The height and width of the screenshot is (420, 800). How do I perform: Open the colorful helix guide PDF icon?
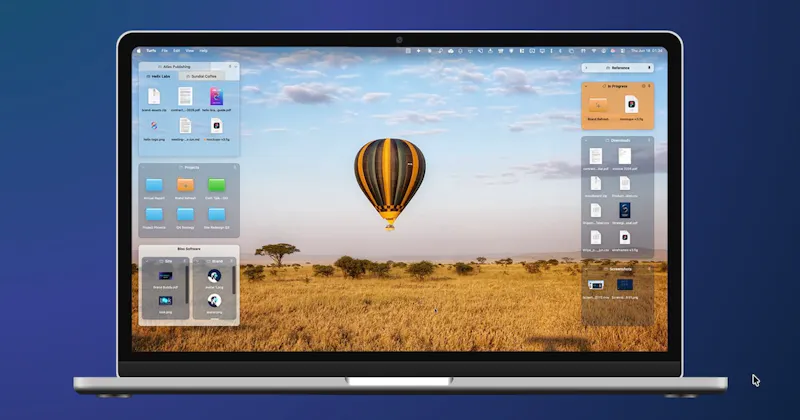tap(216, 96)
